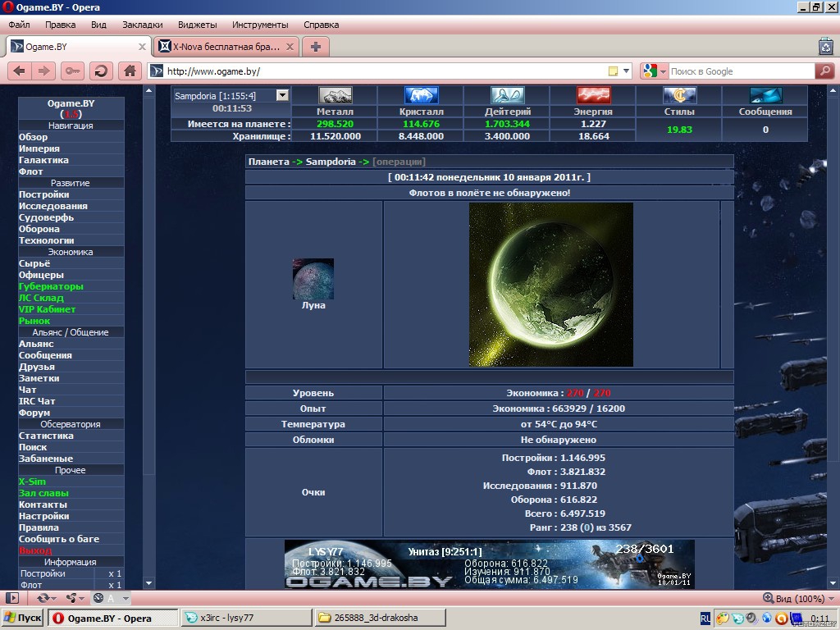Click the sidebar scrollbar down arrow
The image size is (840, 630).
[148, 583]
